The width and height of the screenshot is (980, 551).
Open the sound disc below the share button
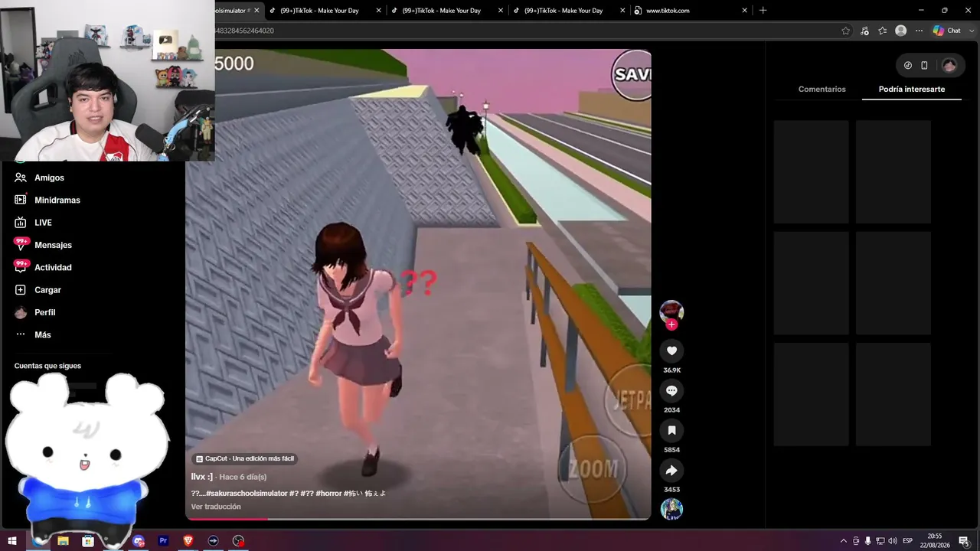(671, 509)
